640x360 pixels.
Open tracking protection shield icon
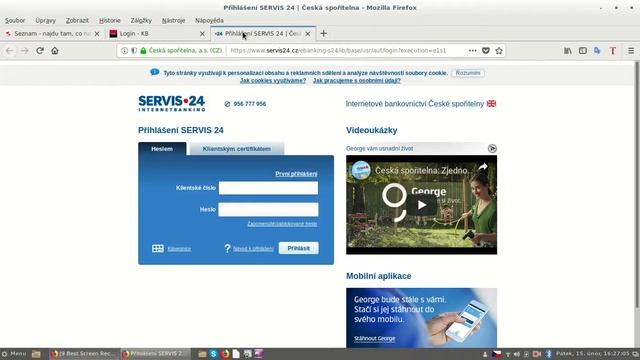(x=134, y=51)
